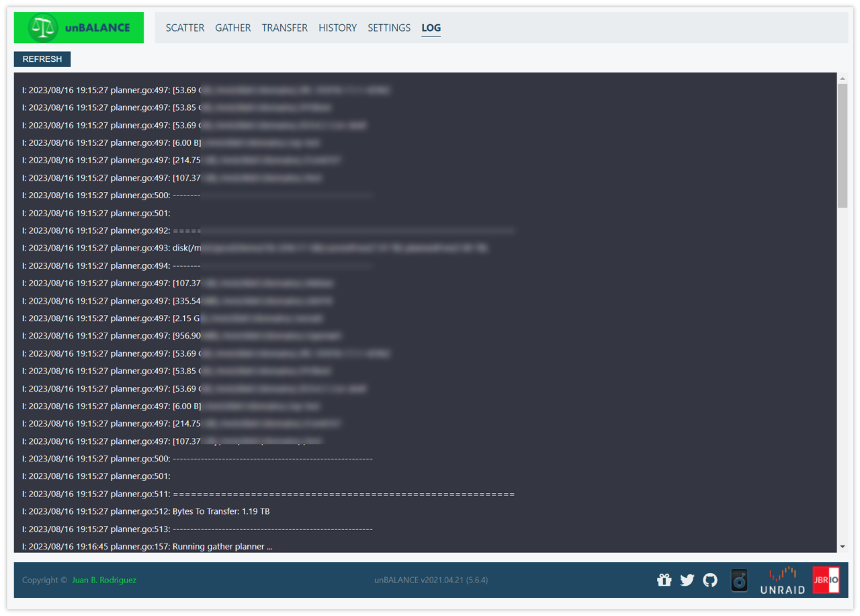Open the UNRAID logo link
The width and height of the screenshot is (860, 616).
click(782, 580)
